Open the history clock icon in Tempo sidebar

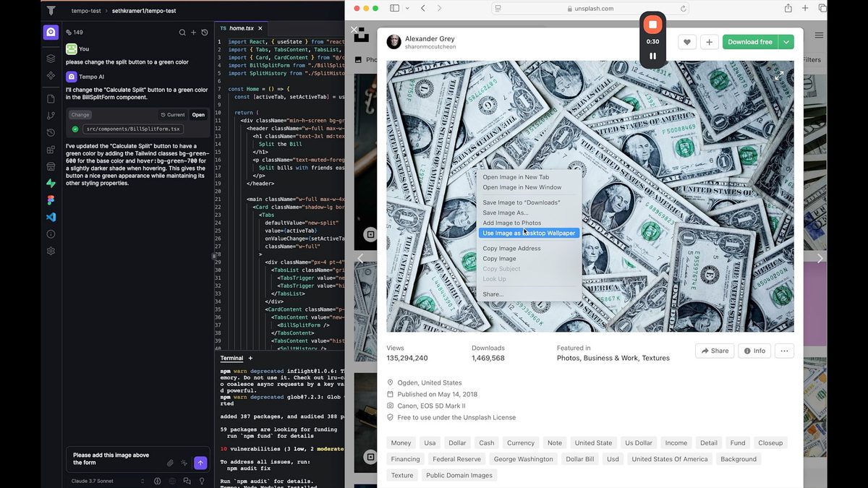coord(51,133)
